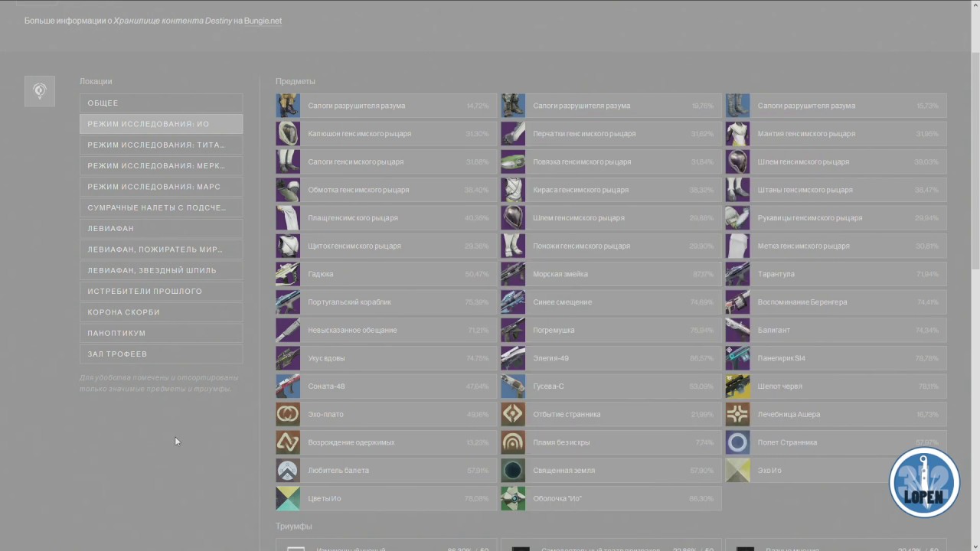Click the Цветы Ио shader icon
This screenshot has width=980, height=551.
(x=288, y=498)
